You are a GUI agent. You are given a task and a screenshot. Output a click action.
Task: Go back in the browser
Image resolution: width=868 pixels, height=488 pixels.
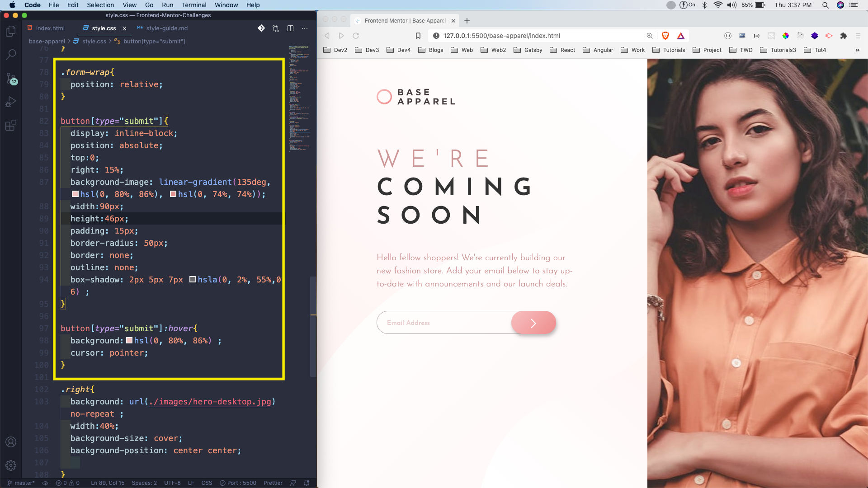tap(327, 36)
